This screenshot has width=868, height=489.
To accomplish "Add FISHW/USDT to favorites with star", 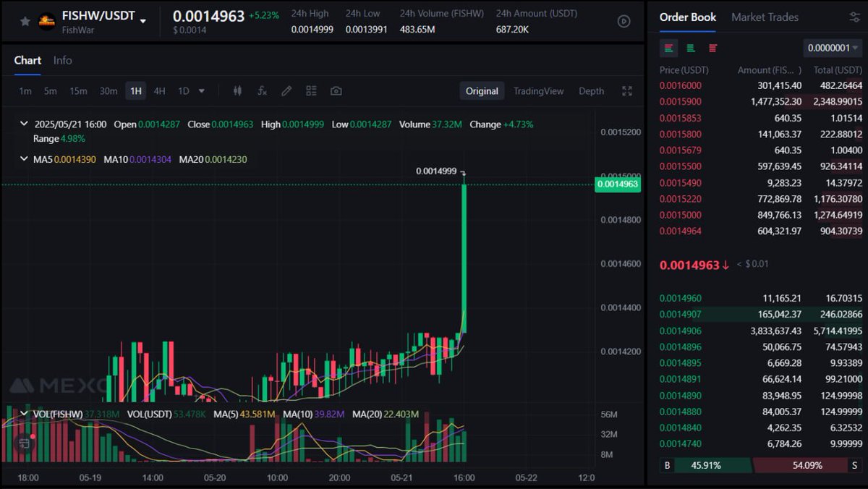I will coord(25,21).
